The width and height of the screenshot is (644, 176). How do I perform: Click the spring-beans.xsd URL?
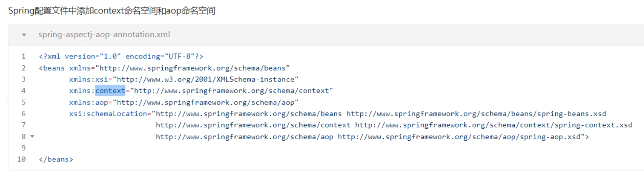[476, 114]
